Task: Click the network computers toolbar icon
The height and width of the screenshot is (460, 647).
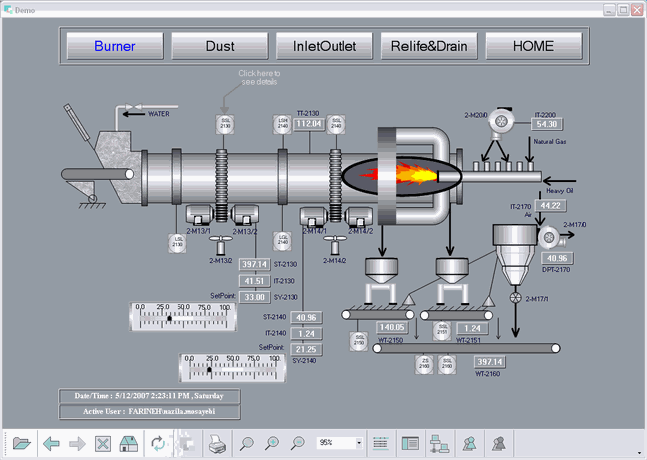Action: pyautogui.click(x=439, y=444)
